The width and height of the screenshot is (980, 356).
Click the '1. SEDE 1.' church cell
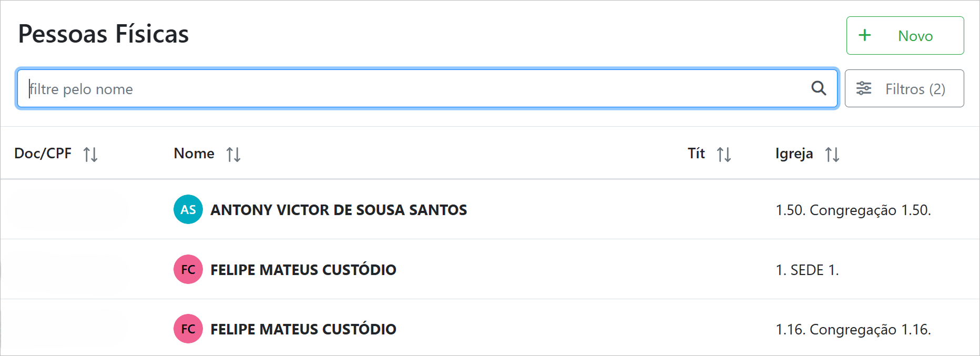tap(807, 270)
